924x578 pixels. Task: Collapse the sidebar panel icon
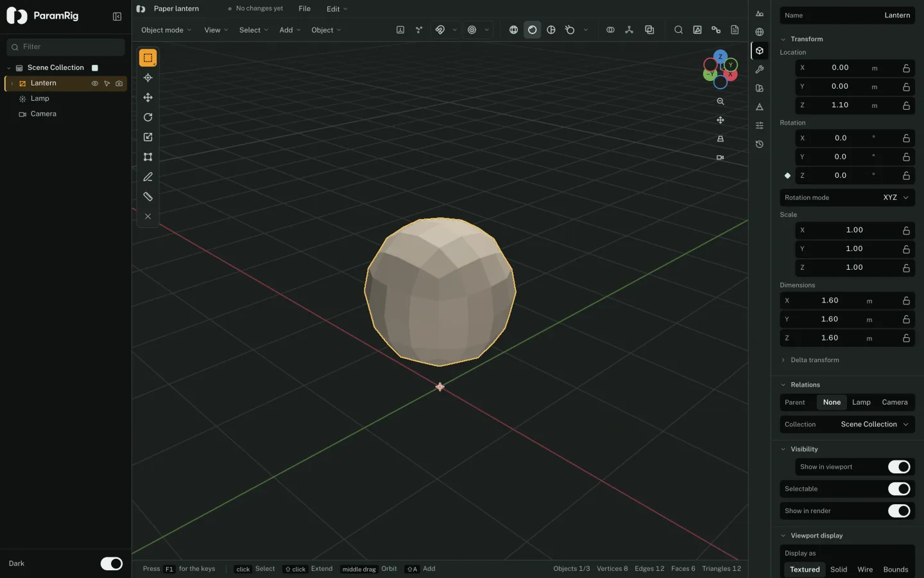click(117, 17)
